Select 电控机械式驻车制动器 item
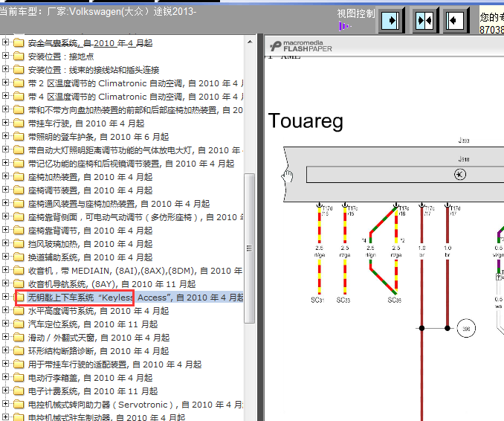Image resolution: width=504 pixels, height=421 pixels. [x=106, y=417]
